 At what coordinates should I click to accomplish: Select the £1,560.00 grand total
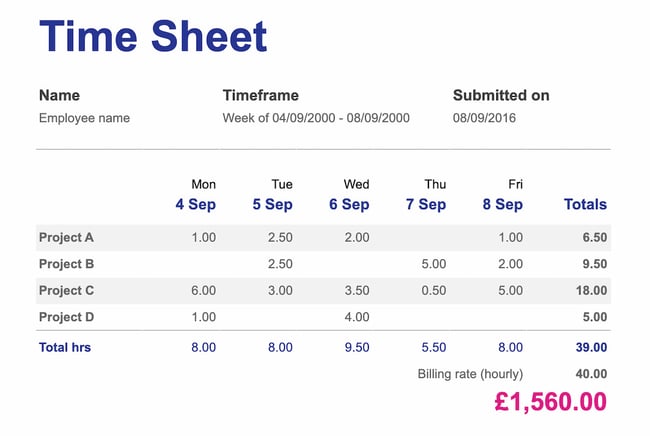550,402
